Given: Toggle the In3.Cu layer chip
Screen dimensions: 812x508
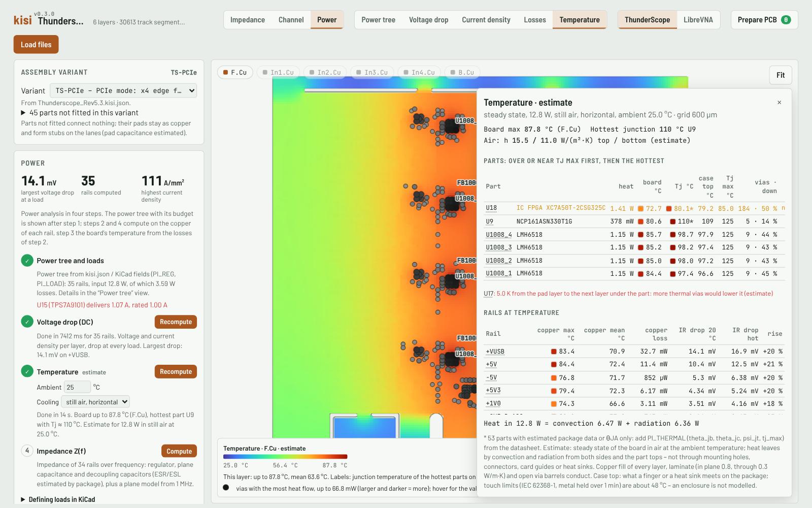Looking at the screenshot, I should (x=372, y=73).
